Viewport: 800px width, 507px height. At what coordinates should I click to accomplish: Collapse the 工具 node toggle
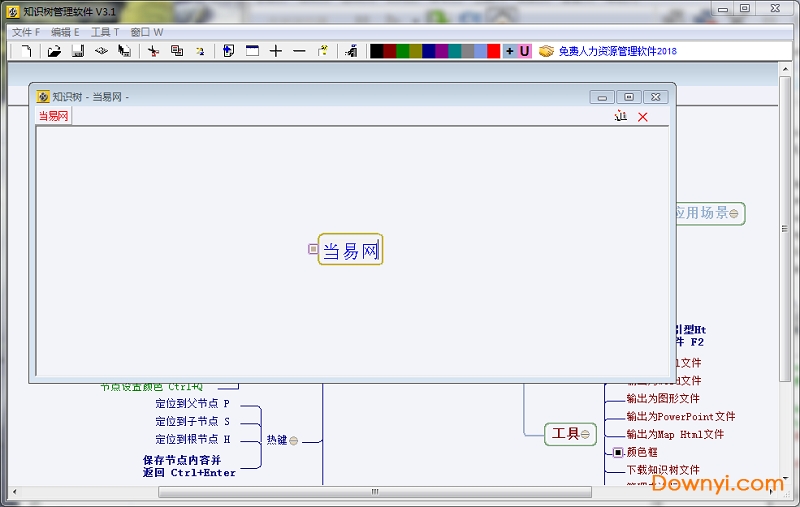click(585, 435)
